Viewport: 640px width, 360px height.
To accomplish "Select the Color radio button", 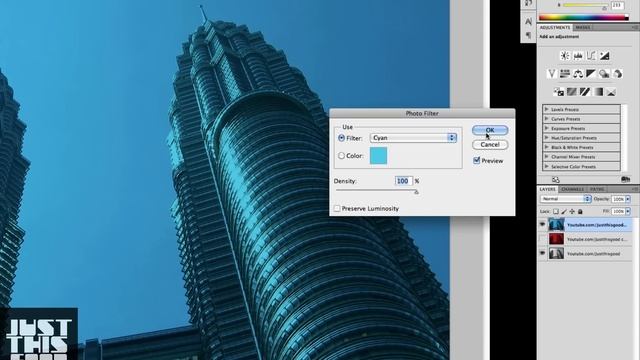I will point(342,156).
